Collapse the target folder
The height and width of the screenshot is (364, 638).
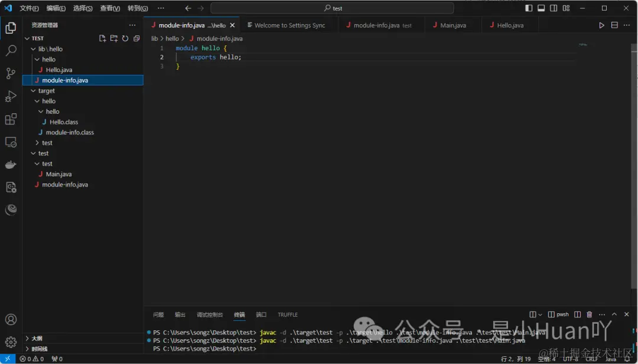coord(83,91)
